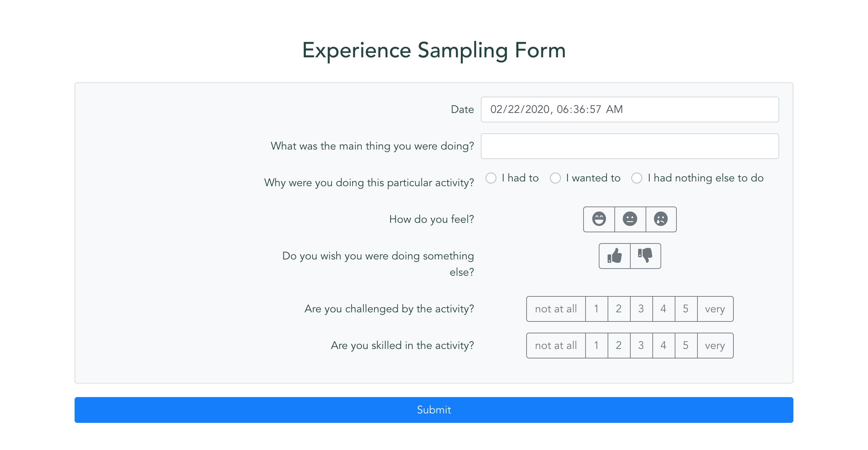
Task: Select rating 5 for challenge level
Action: (x=686, y=309)
